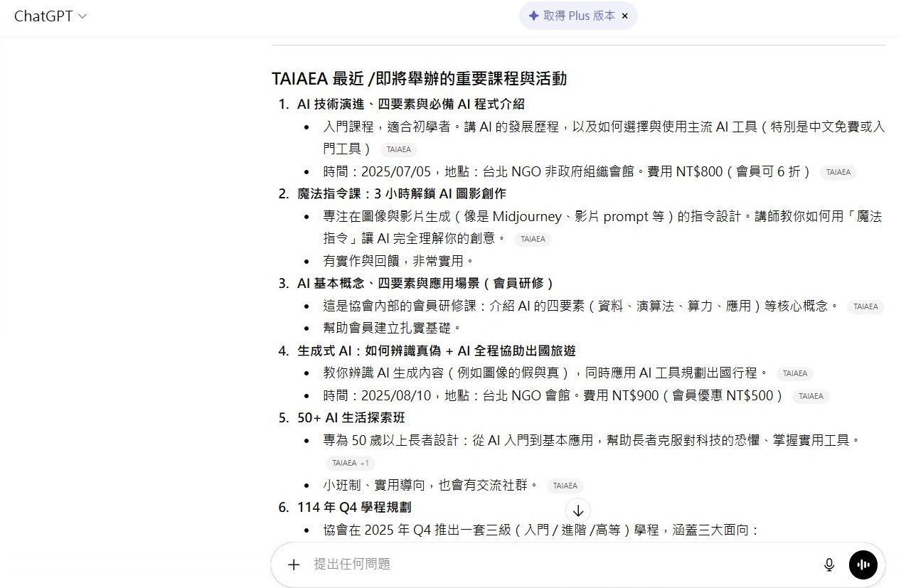The width and height of the screenshot is (901, 588).
Task: Open TAIAEA source chip after 等核心概念
Action: [865, 306]
